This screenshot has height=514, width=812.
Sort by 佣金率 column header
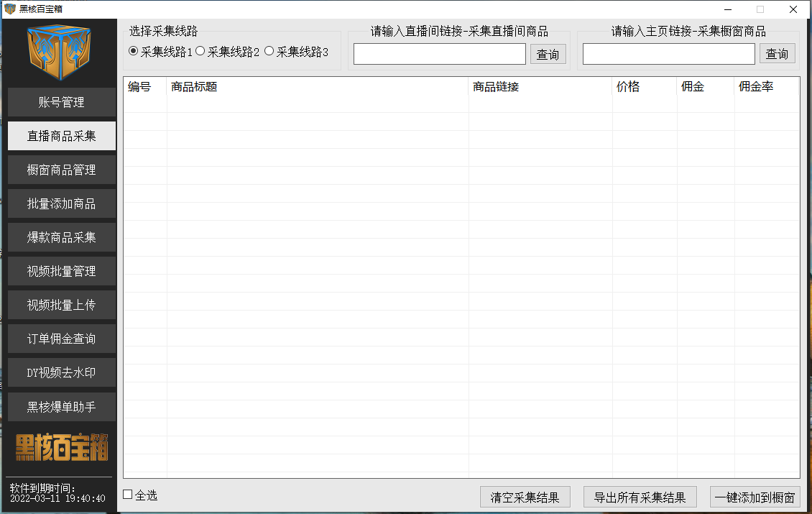[767, 86]
